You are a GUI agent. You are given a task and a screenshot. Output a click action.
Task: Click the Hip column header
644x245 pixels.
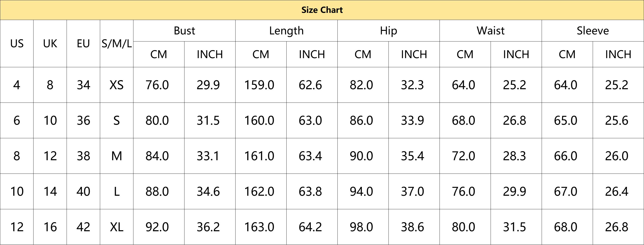pyautogui.click(x=388, y=31)
